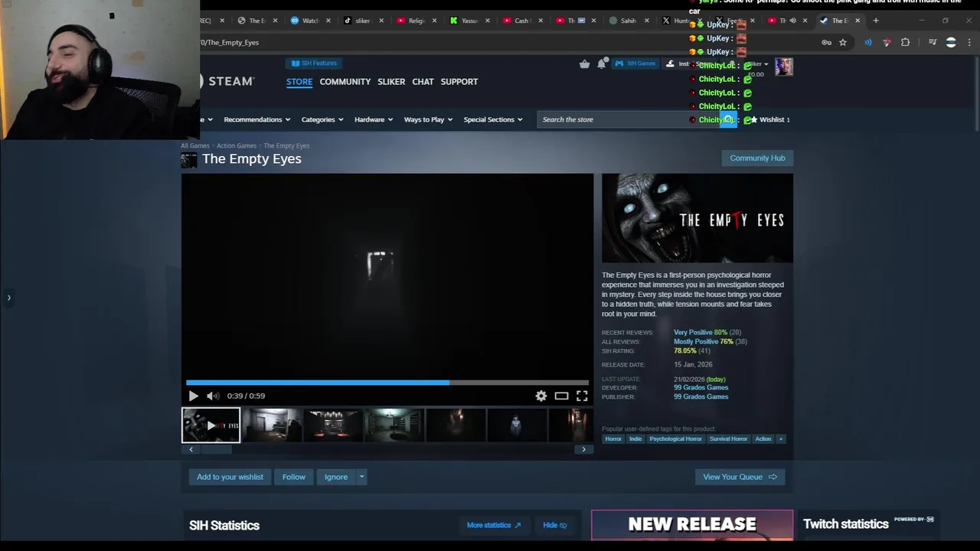Open the Community Hub
This screenshot has width=980, height=551.
(757, 158)
